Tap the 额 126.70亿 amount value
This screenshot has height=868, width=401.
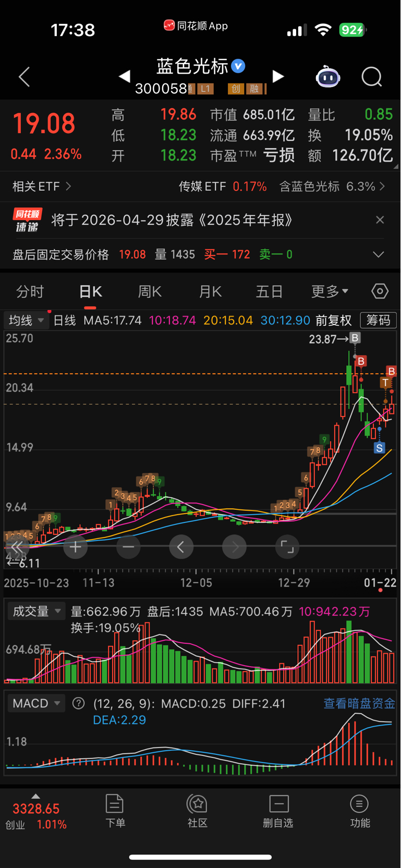pos(350,155)
